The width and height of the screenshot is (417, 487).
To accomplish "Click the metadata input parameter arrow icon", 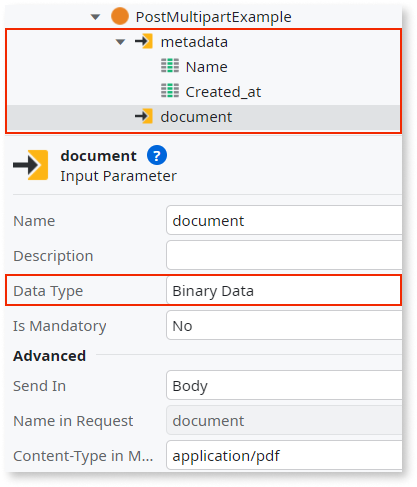I will pyautogui.click(x=144, y=41).
